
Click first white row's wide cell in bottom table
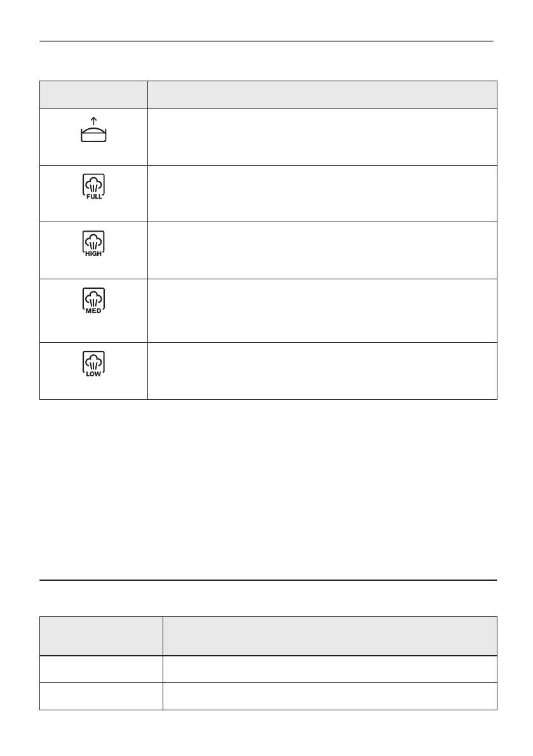330,669
